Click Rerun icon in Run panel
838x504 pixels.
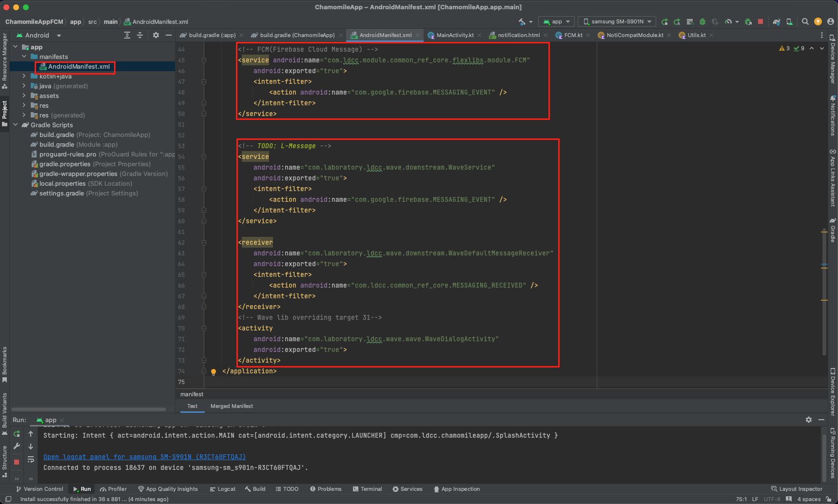click(17, 434)
